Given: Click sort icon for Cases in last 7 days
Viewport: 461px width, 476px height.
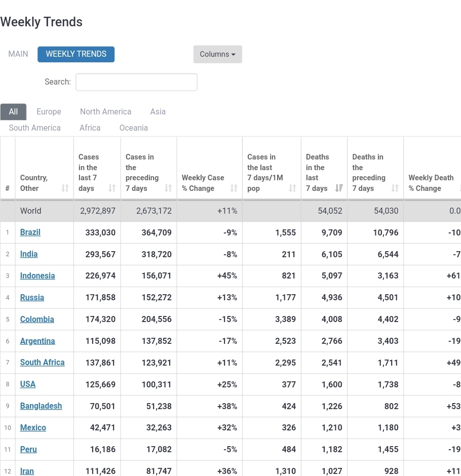Looking at the screenshot, I should point(112,188).
